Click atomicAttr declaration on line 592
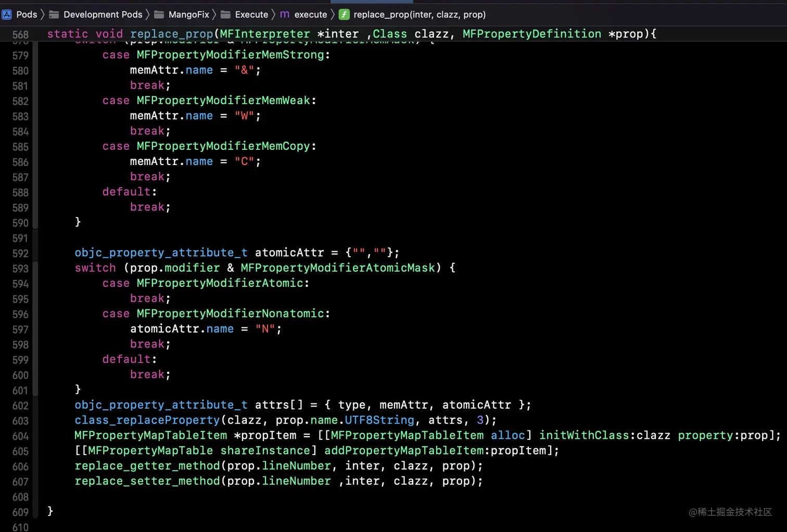 click(x=289, y=253)
